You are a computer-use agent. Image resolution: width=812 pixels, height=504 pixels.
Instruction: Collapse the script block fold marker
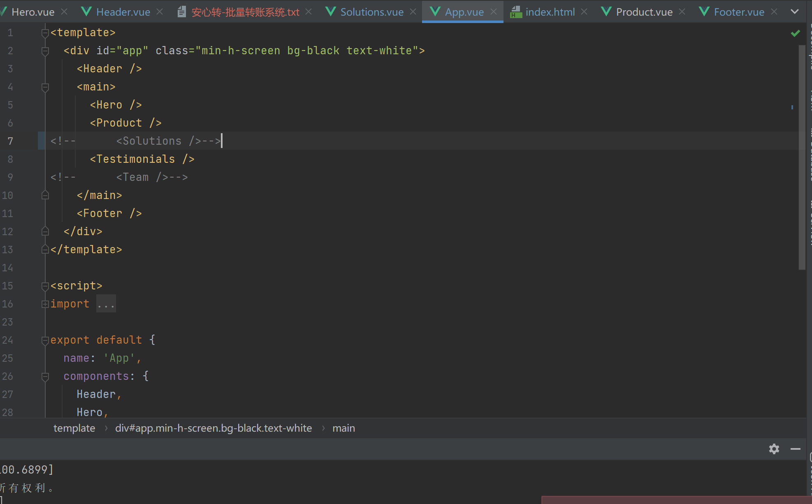(x=45, y=286)
